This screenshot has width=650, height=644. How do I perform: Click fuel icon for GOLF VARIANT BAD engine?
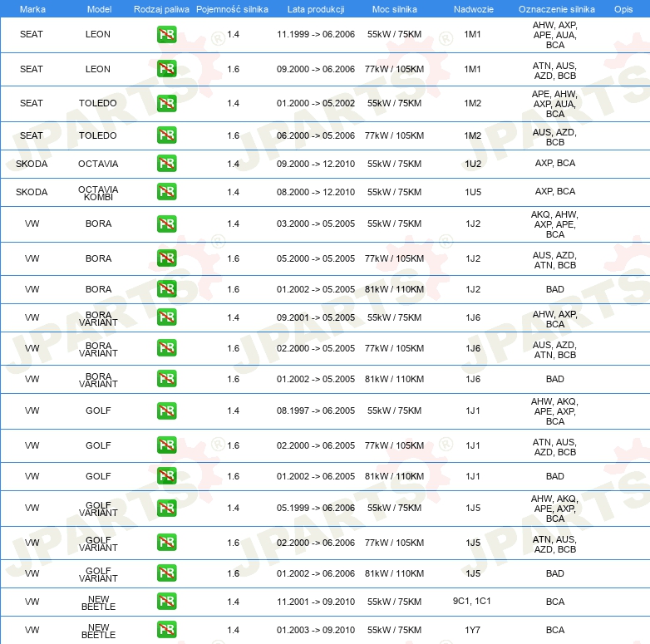[x=166, y=573]
